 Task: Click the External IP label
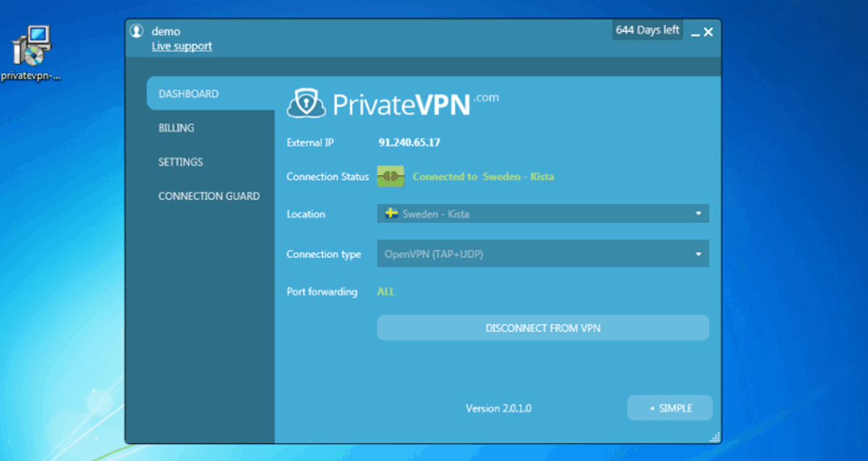pos(311,143)
